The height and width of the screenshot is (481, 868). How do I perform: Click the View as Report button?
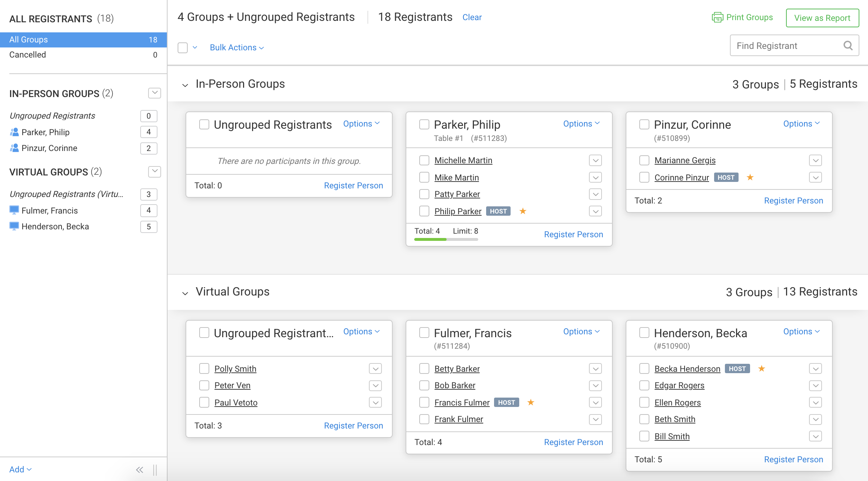point(822,18)
